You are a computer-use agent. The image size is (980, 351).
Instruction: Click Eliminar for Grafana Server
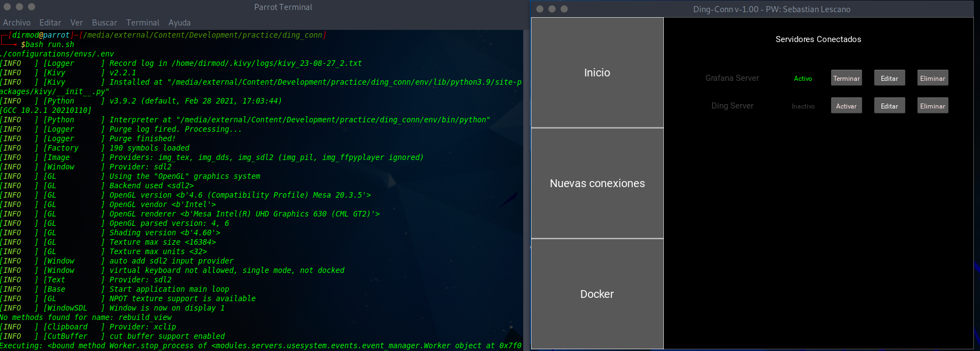[933, 78]
